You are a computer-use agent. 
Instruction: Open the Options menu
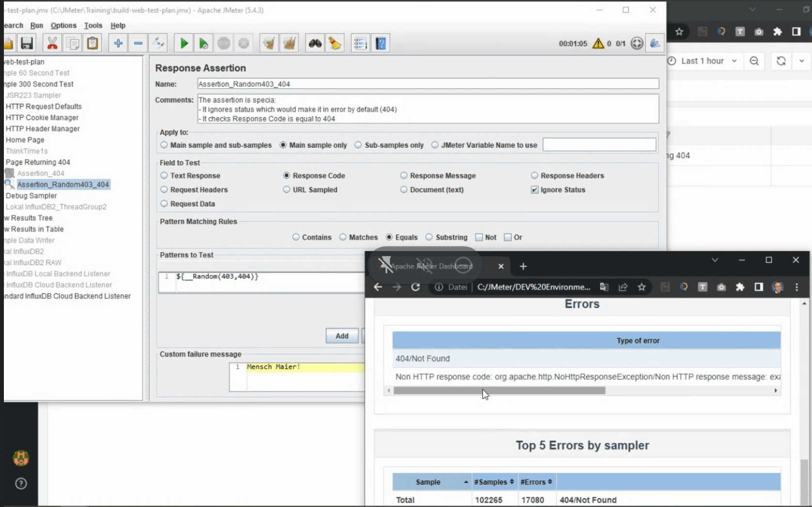pyautogui.click(x=63, y=25)
